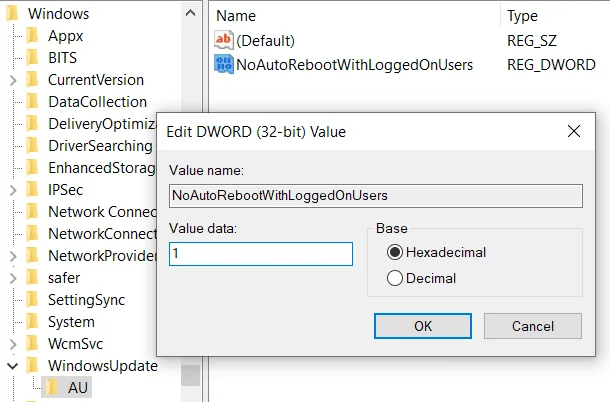Click the Value name field
The height and width of the screenshot is (402, 610).
coord(376,196)
